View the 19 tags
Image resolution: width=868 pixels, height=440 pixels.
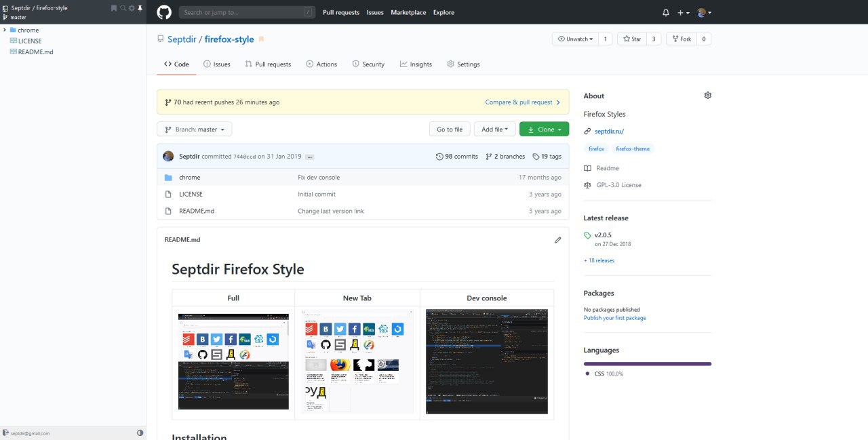click(547, 156)
